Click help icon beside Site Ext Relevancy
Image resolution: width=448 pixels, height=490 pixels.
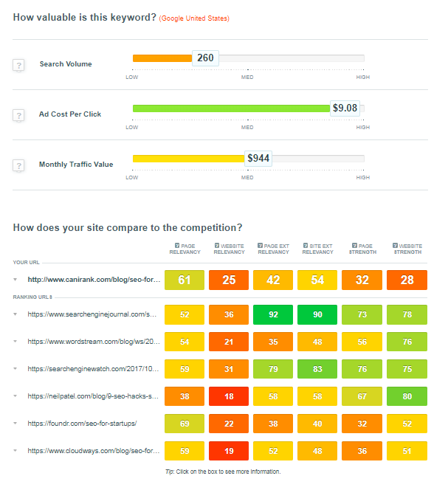point(306,246)
